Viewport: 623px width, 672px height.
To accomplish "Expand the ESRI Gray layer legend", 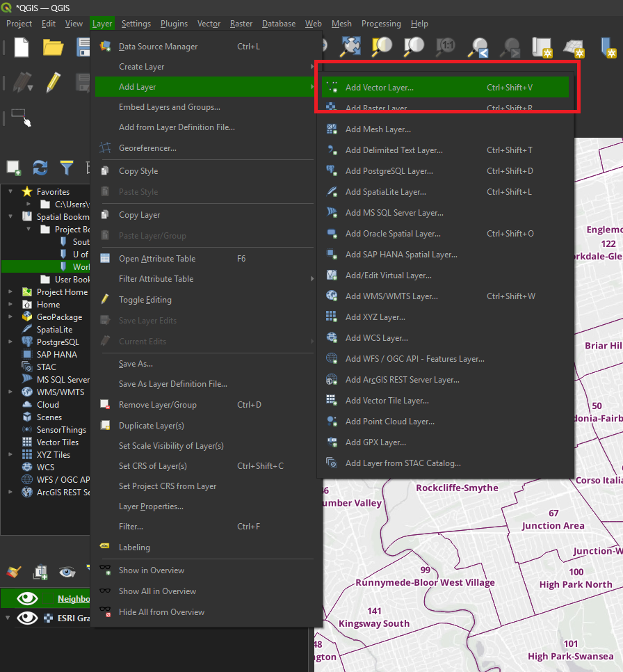I will [7, 618].
